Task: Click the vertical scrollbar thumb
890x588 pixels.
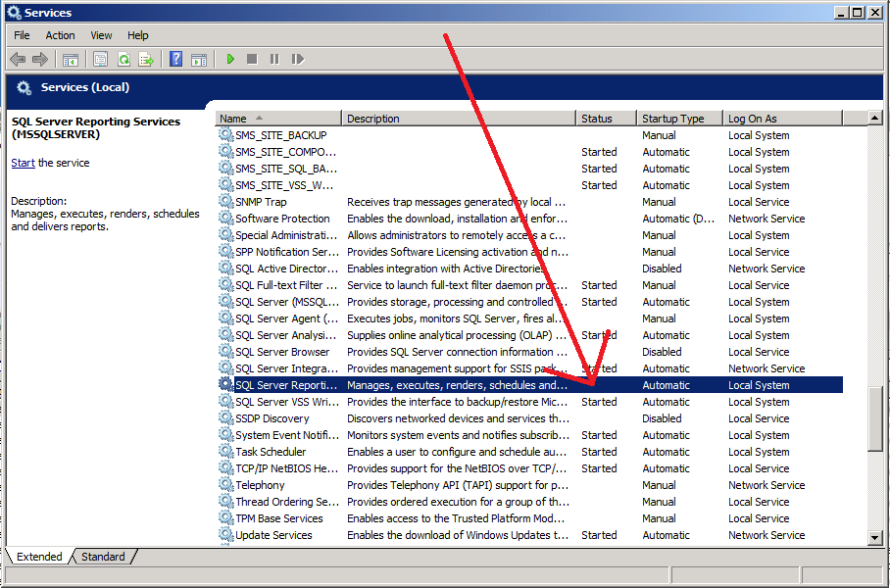Action: 874,418
